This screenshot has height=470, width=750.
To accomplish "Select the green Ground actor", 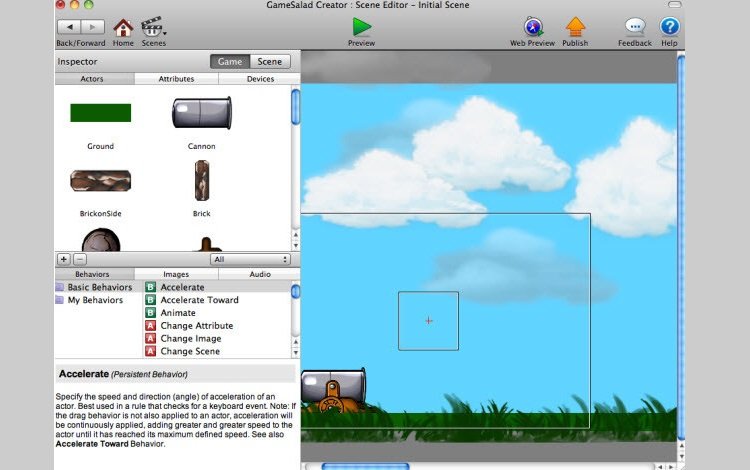I will click(100, 113).
